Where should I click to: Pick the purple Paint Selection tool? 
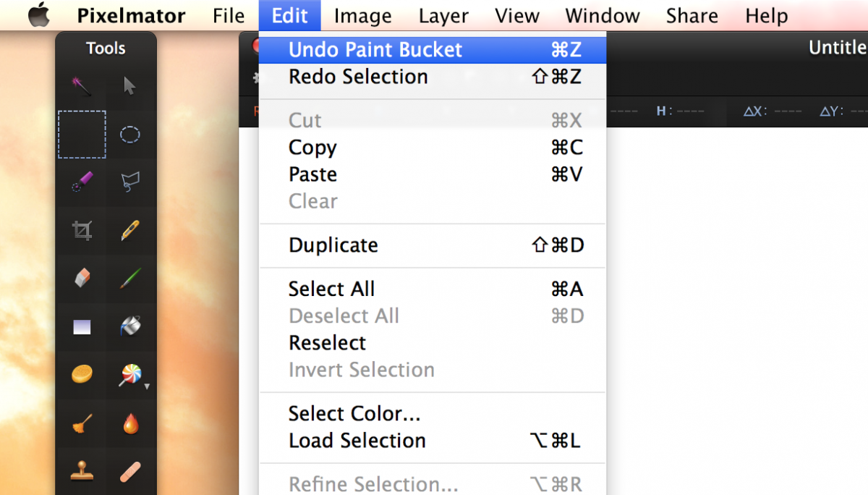(x=82, y=182)
